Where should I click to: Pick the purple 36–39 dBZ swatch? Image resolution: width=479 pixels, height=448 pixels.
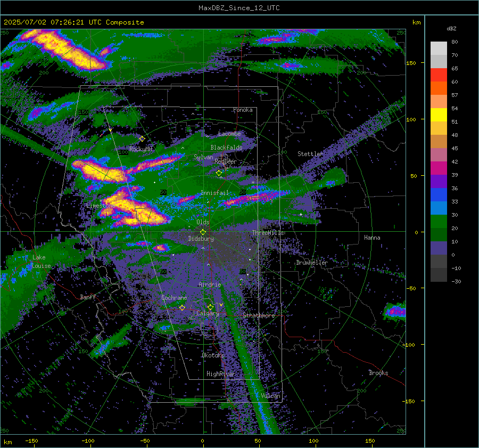[439, 181]
